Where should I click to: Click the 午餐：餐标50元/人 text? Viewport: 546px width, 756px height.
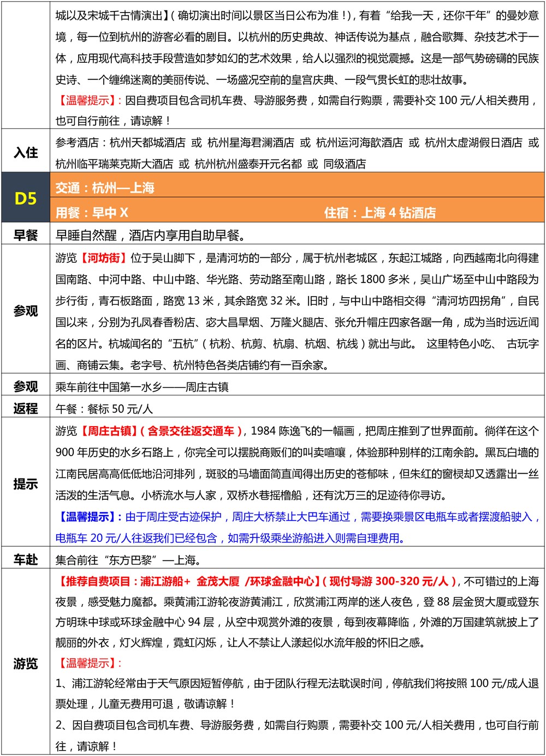104,409
